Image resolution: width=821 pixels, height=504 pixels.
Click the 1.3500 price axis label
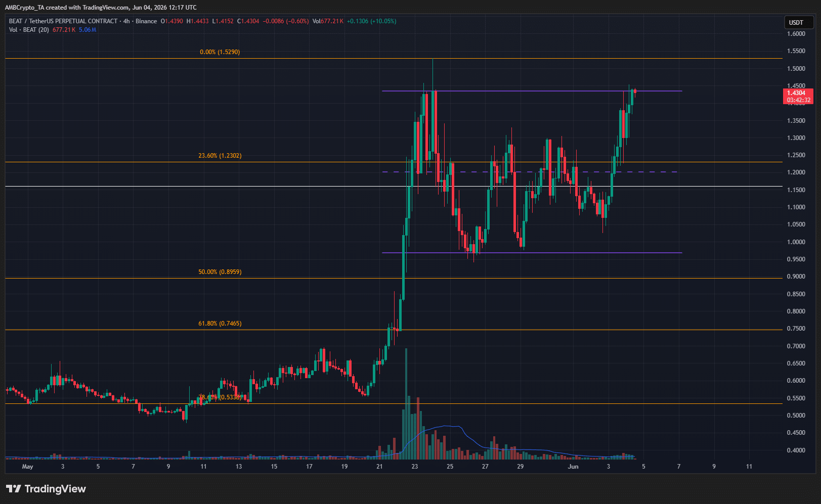(x=796, y=121)
